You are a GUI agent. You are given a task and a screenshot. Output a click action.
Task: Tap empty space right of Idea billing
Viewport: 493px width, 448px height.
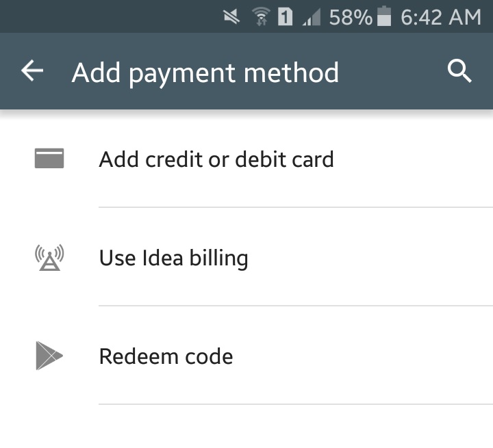[371, 257]
